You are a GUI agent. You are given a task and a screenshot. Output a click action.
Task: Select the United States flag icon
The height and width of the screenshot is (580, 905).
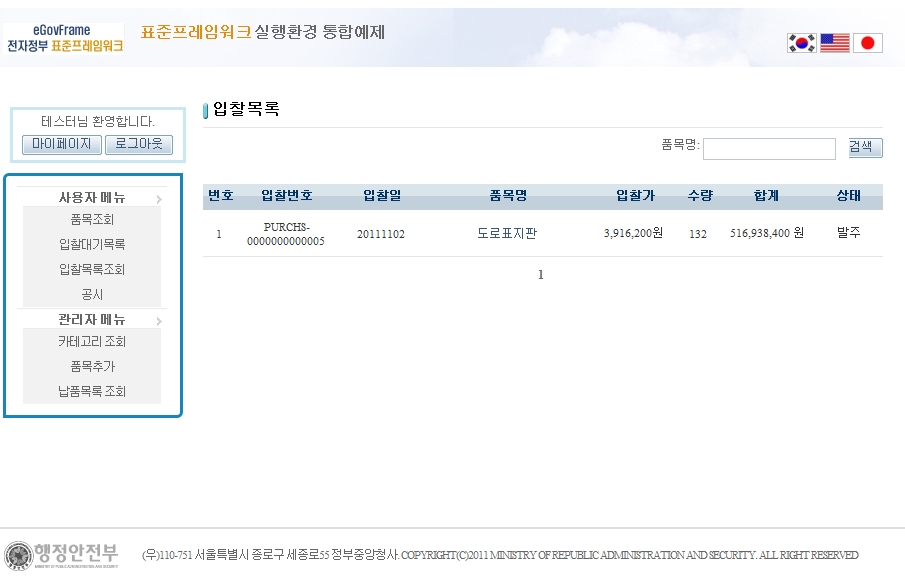point(834,43)
